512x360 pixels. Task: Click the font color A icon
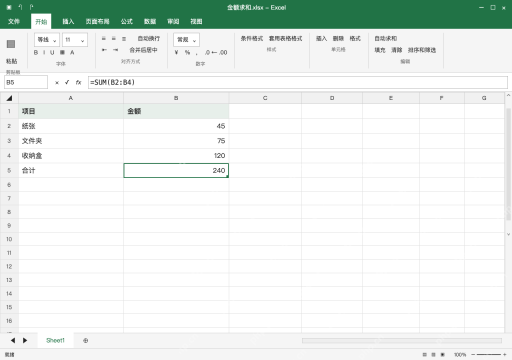(x=72, y=52)
